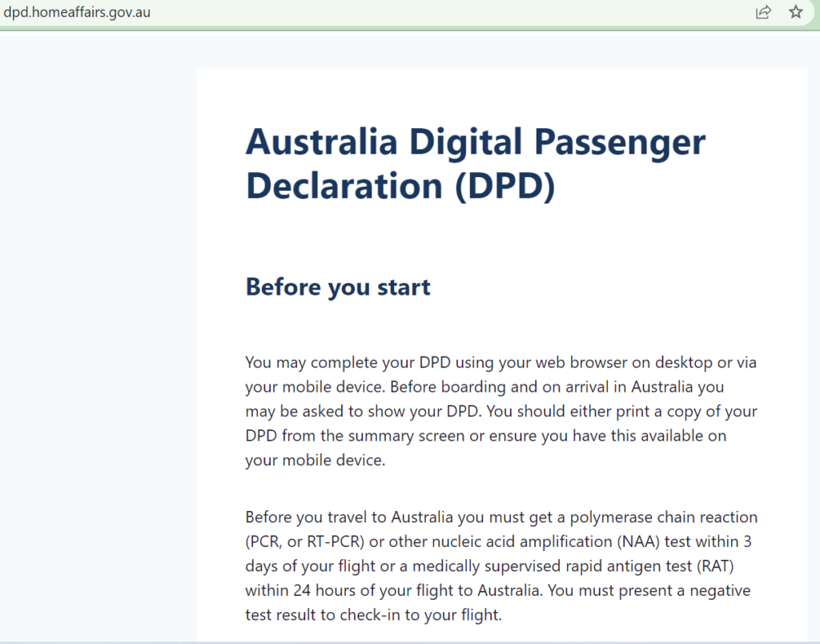Click paragraph starting 'You may complete your DPD'
This screenshot has height=644, width=820.
(501, 411)
